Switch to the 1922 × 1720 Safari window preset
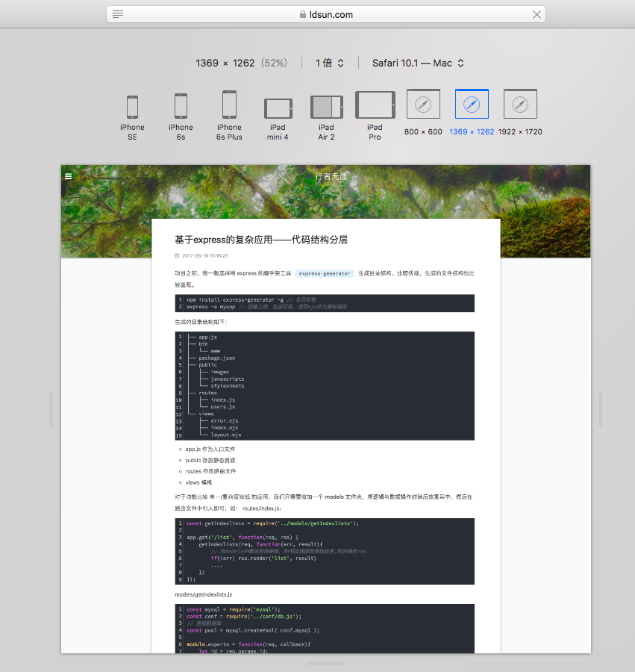Screen dimensions: 635x672 click(520, 112)
